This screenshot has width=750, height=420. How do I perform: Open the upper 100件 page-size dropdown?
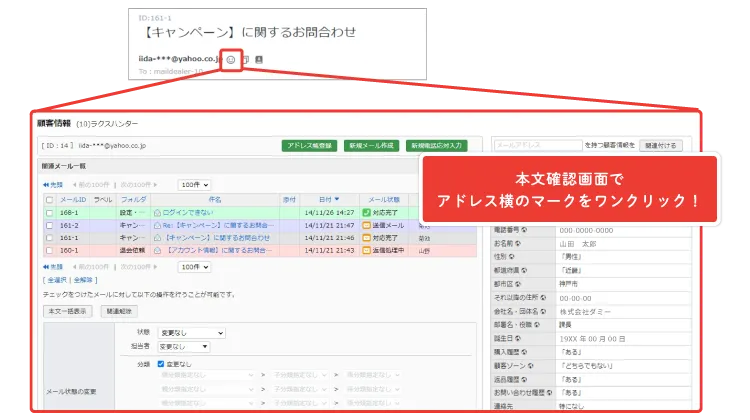(194, 185)
